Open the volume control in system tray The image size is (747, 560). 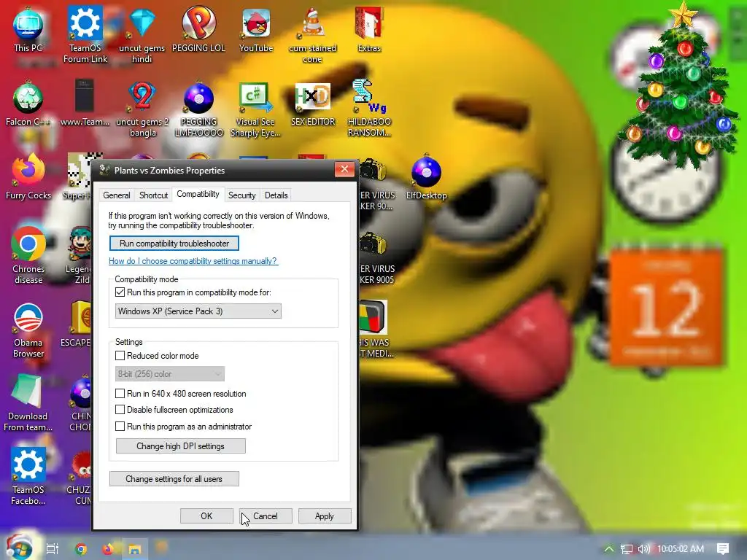tap(643, 548)
